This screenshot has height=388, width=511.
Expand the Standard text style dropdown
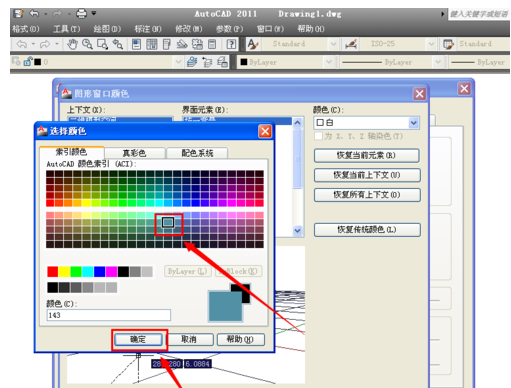pos(333,44)
